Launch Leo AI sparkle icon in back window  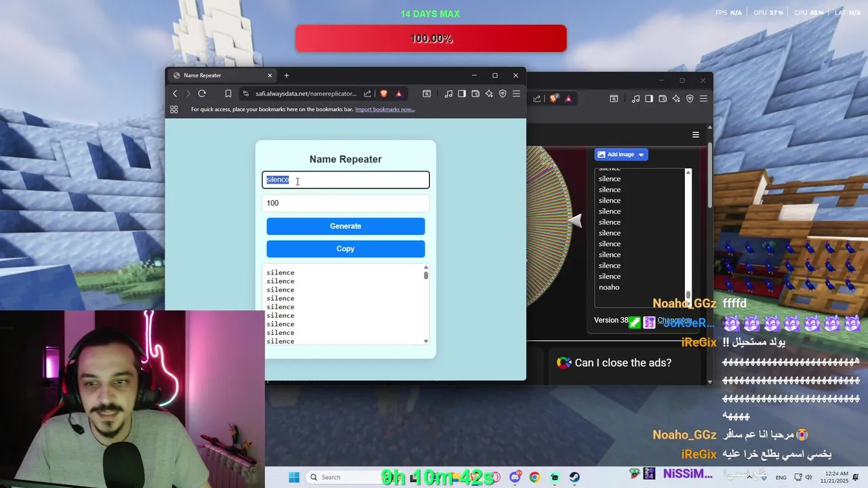click(x=676, y=98)
